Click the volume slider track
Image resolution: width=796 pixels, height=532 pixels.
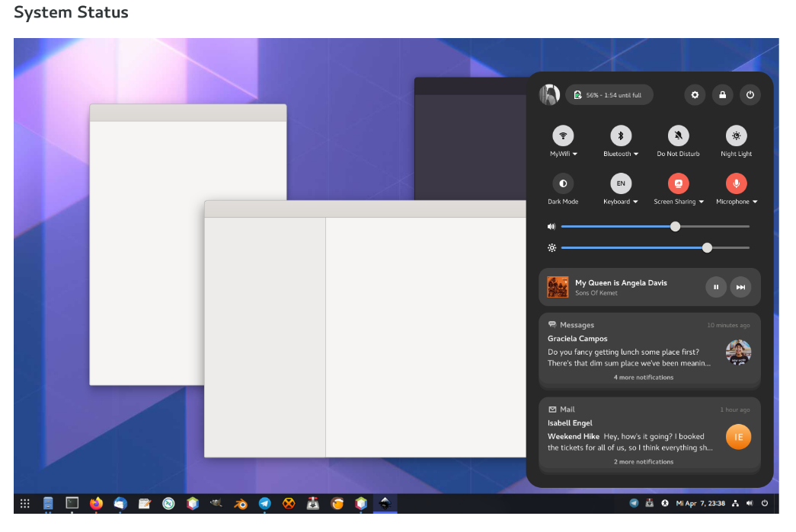click(x=617, y=227)
